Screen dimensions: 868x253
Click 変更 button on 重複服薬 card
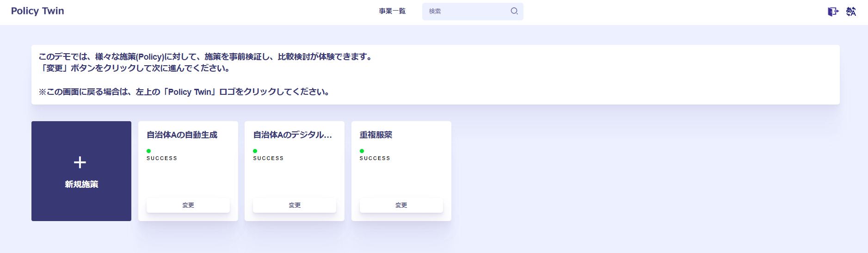[401, 205]
